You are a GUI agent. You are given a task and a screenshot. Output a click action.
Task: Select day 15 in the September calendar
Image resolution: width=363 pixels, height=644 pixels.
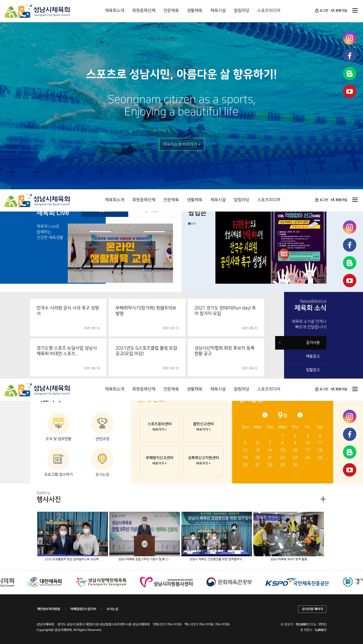(x=282, y=450)
